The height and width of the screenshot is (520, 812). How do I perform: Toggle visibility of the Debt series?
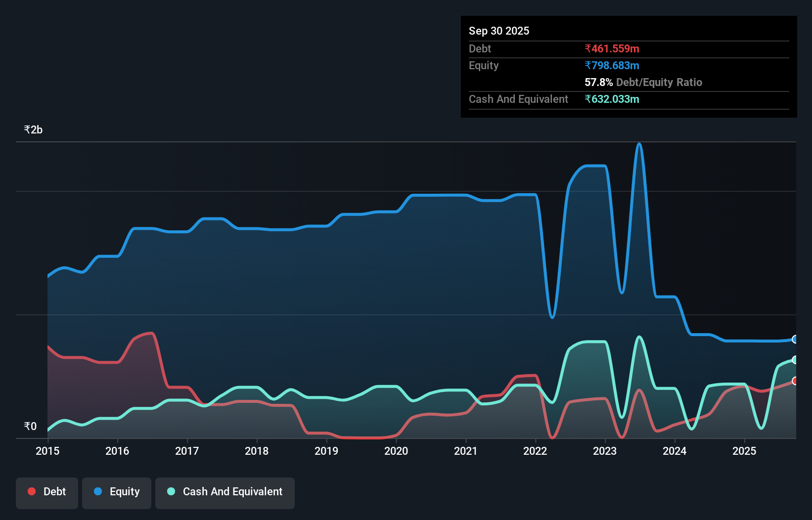(47, 492)
